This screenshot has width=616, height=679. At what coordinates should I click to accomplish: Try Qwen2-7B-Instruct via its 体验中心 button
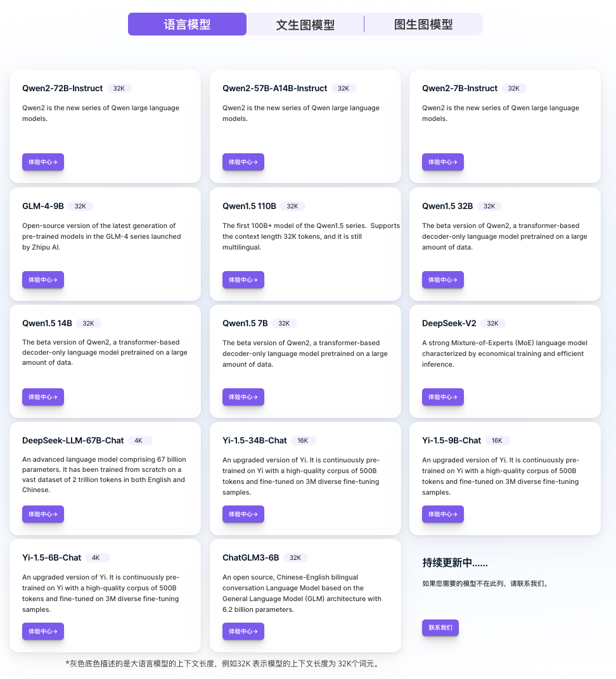pyautogui.click(x=442, y=162)
